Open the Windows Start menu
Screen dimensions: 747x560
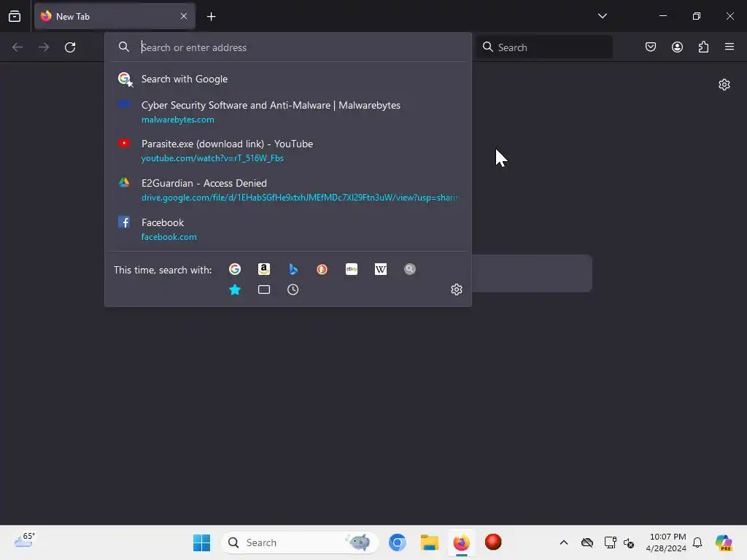point(202,542)
